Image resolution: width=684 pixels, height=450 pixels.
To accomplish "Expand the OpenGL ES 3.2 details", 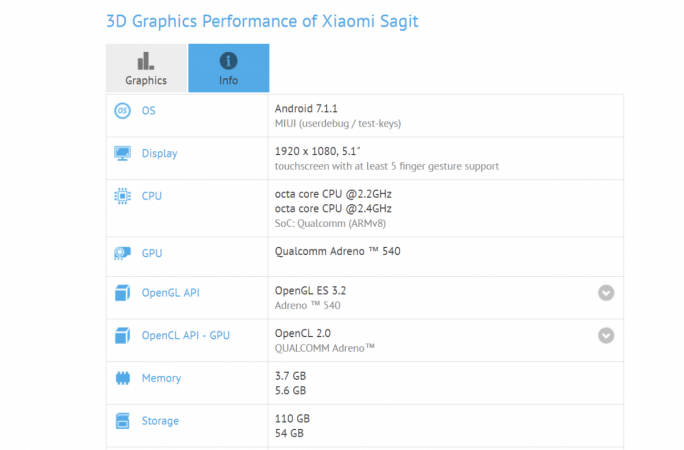I will 606,293.
